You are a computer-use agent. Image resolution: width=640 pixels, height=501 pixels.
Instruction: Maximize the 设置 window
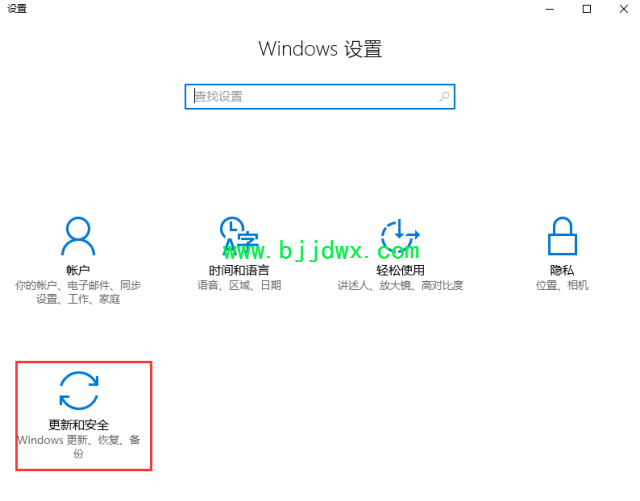click(587, 9)
